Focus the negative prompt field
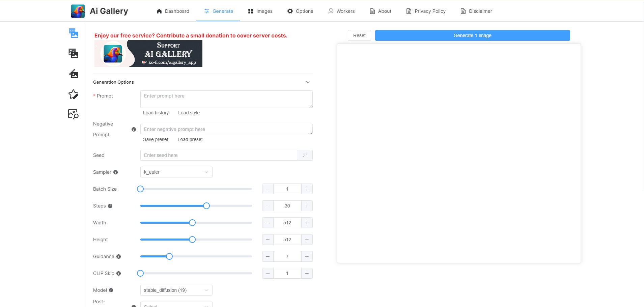Image resolution: width=644 pixels, height=307 pixels. [226, 129]
